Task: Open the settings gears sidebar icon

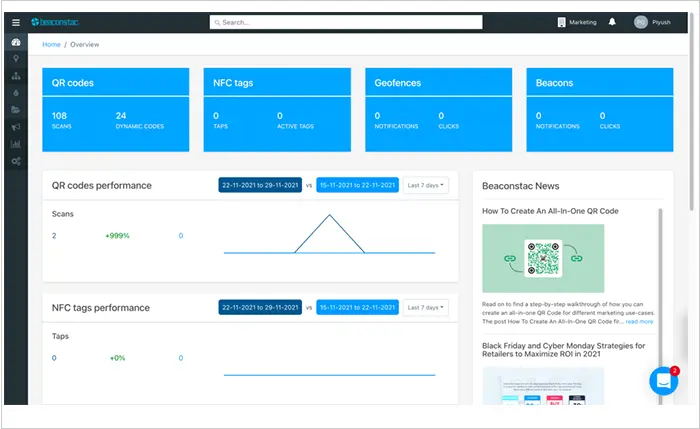Action: pos(16,161)
